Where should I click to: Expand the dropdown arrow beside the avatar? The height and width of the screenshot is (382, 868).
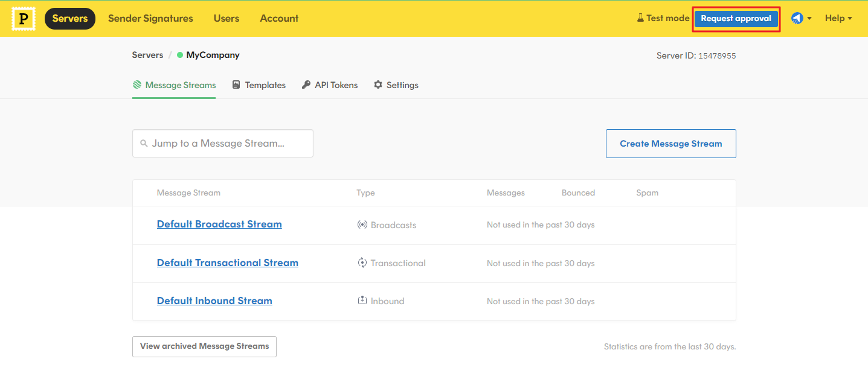click(809, 19)
